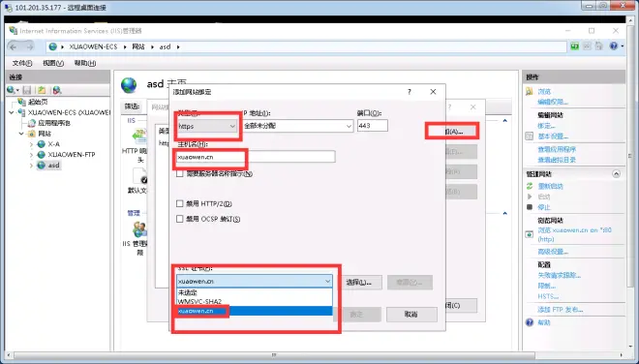Expand the asd site node

coord(31,166)
